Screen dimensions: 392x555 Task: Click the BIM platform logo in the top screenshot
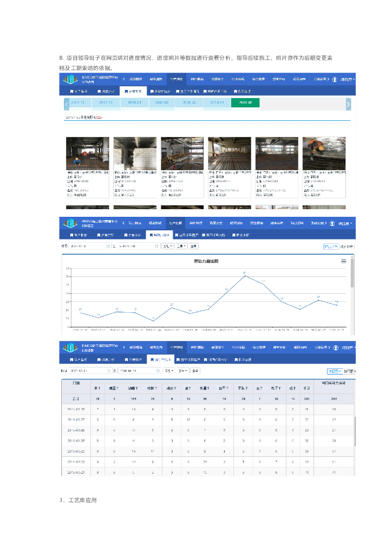70,80
